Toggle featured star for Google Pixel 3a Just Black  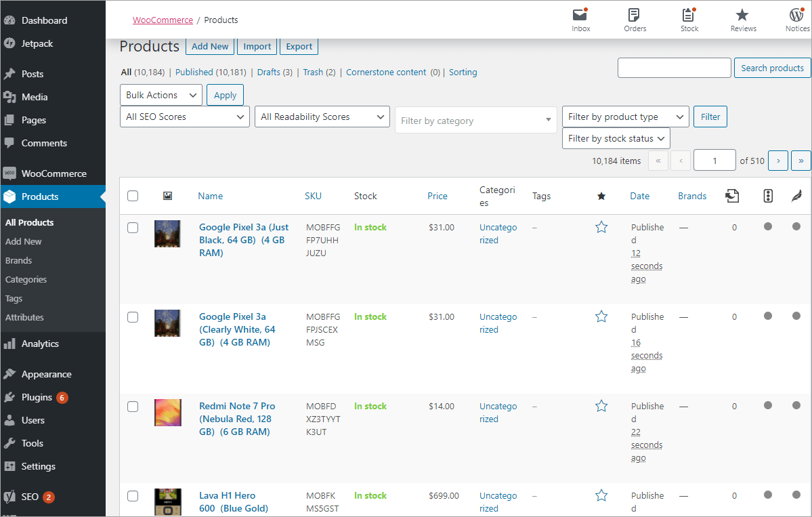[x=601, y=228]
